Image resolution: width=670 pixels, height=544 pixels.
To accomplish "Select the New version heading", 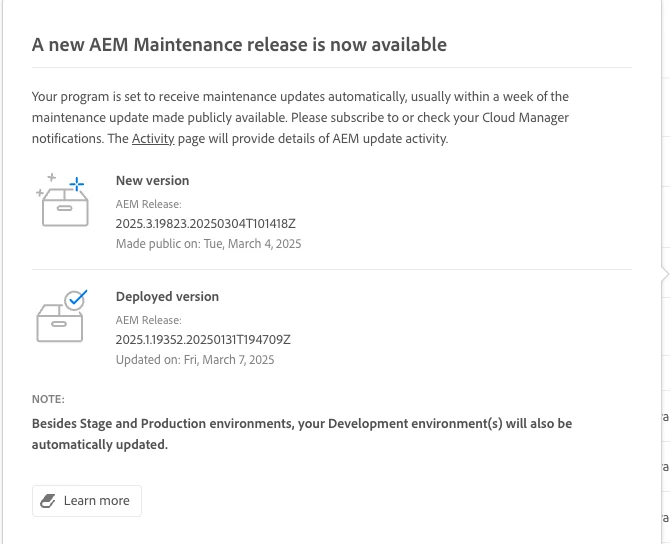I will [x=153, y=180].
